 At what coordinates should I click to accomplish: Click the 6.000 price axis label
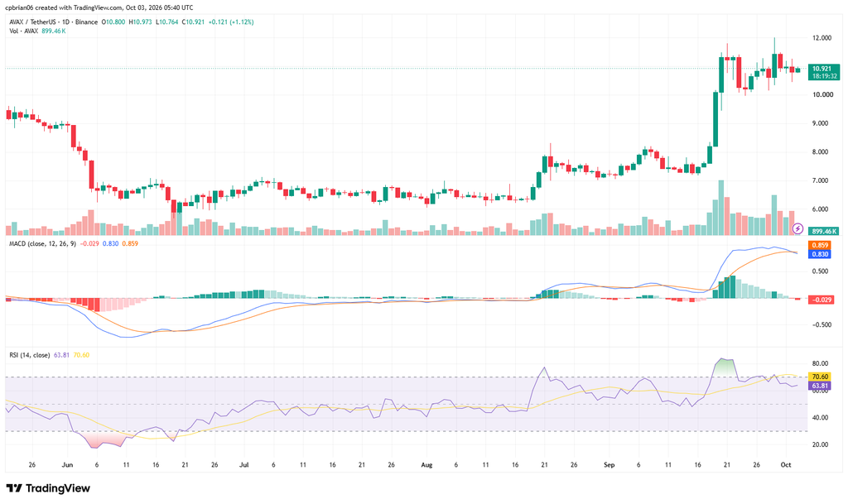pyautogui.click(x=820, y=209)
